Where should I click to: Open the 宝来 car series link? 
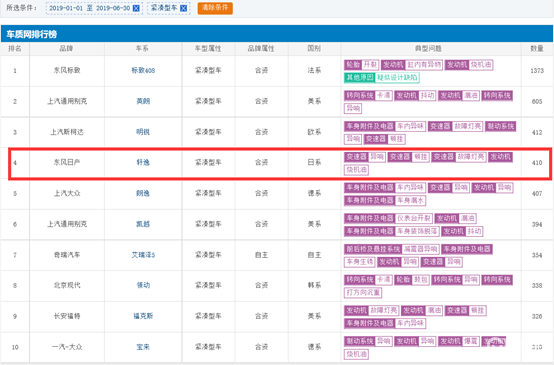pos(143,347)
